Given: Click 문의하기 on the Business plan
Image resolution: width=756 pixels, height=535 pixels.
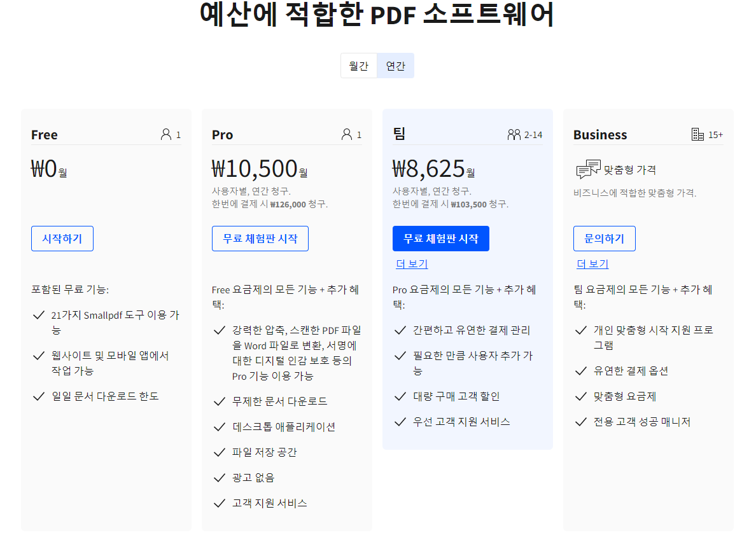Looking at the screenshot, I should pyautogui.click(x=604, y=239).
